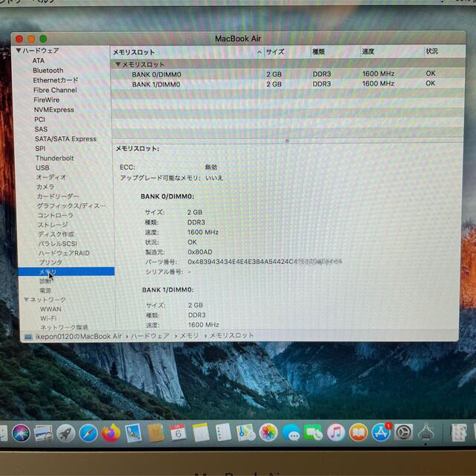Screen dimensions: 476x476
Task: Select カメラ in the sidebar
Action: (x=45, y=187)
